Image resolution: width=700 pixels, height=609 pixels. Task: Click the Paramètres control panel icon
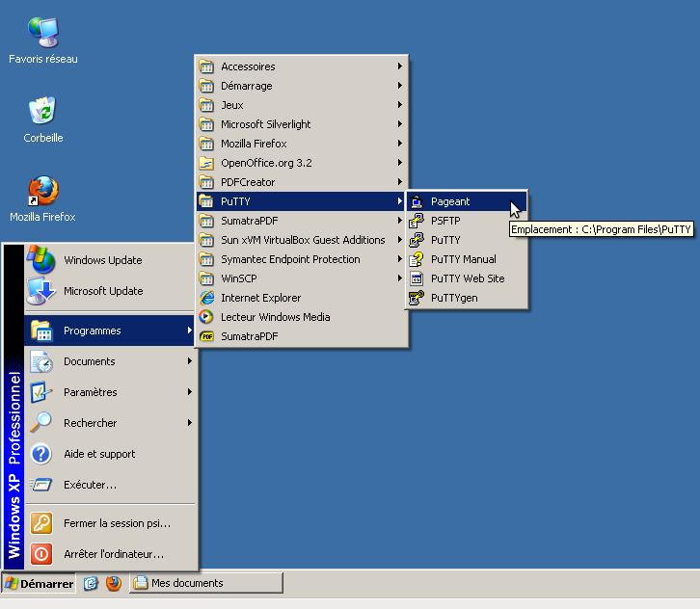coord(41,392)
